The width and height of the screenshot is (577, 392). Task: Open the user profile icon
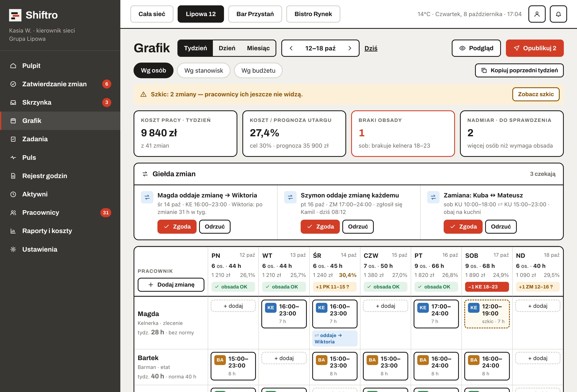[x=537, y=14]
